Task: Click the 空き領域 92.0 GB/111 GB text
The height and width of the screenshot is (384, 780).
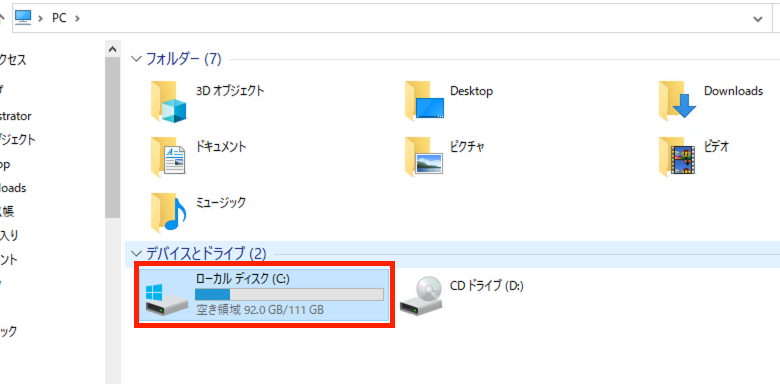Action: [x=260, y=310]
